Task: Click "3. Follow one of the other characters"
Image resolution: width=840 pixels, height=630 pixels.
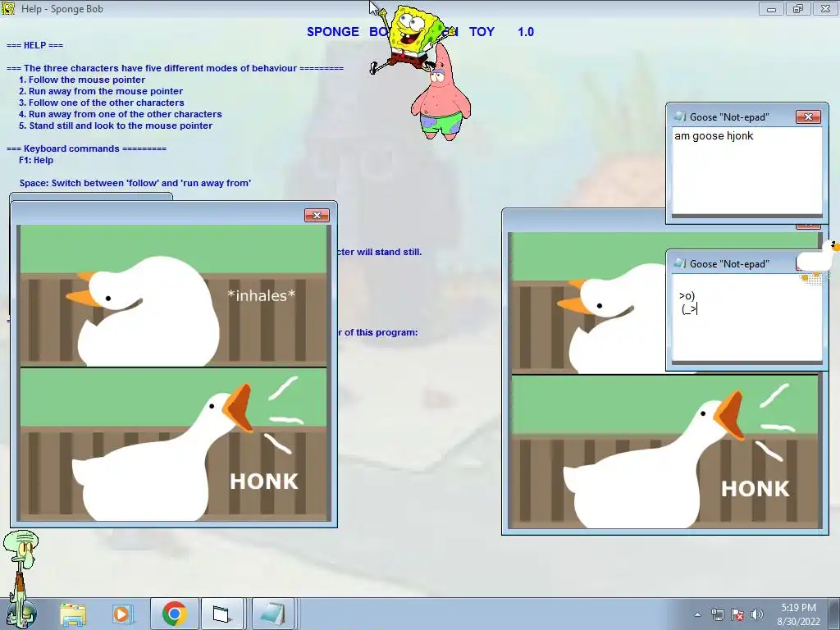Action: (x=101, y=103)
